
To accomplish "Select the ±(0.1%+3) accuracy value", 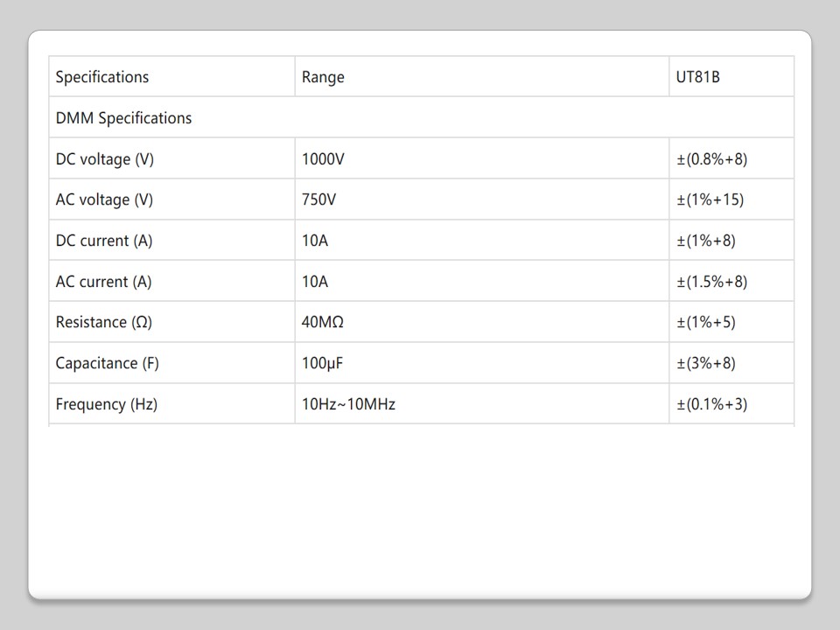I will click(711, 404).
